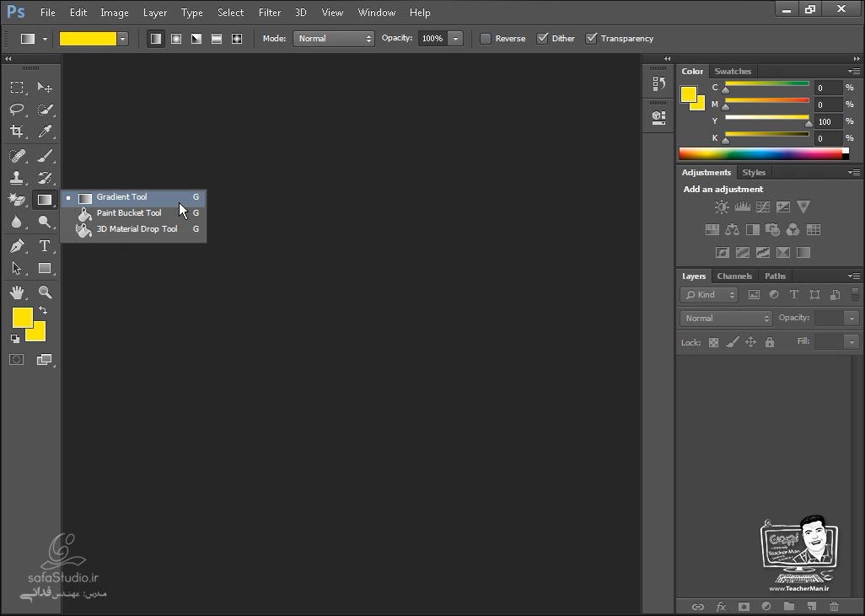Create a new layer
The height and width of the screenshot is (616, 865).
click(812, 606)
